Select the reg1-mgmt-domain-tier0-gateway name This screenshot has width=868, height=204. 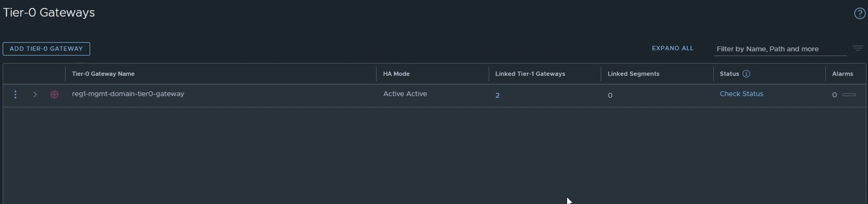(128, 94)
